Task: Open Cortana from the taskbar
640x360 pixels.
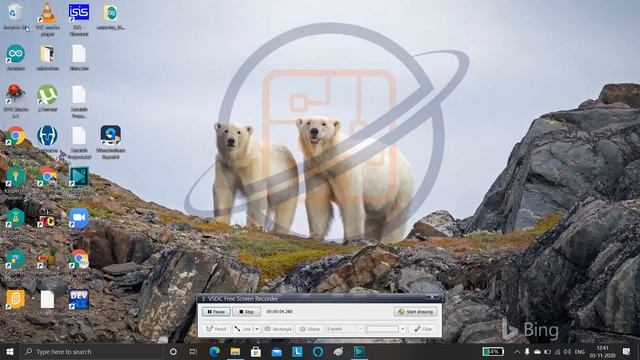Action: click(173, 351)
